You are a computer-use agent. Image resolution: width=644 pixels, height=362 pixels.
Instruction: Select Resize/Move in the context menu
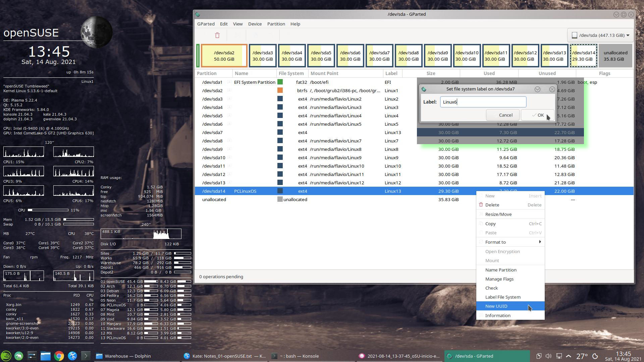510,214
